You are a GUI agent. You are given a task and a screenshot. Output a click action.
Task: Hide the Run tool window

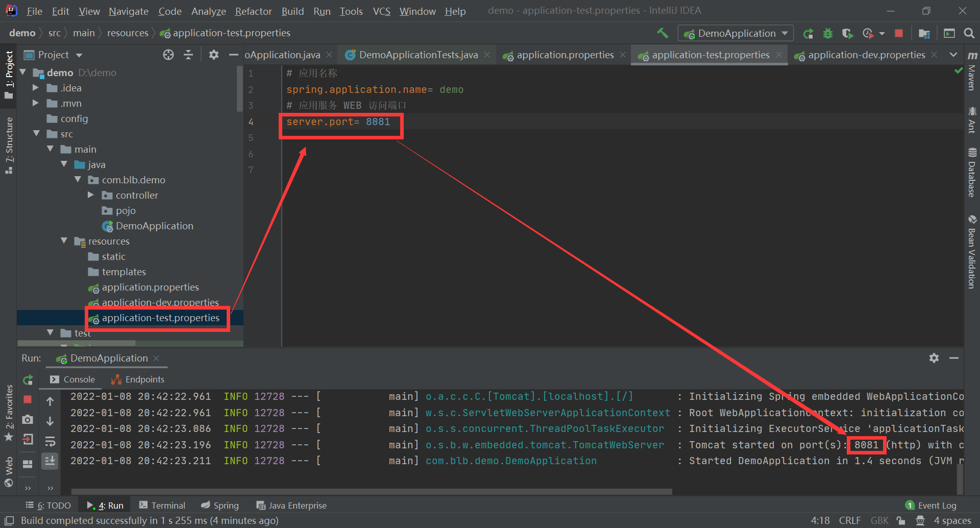click(x=954, y=358)
